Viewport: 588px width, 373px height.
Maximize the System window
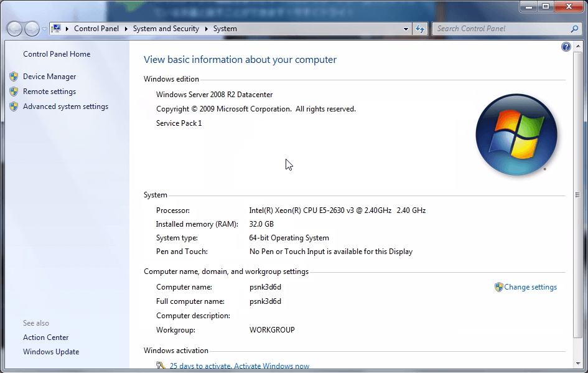point(546,6)
